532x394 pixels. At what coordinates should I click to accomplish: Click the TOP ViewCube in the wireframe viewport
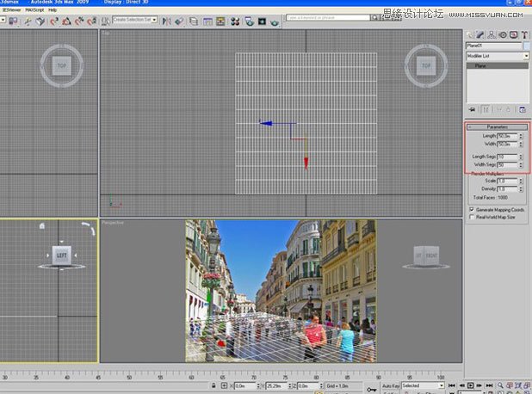[x=426, y=65]
